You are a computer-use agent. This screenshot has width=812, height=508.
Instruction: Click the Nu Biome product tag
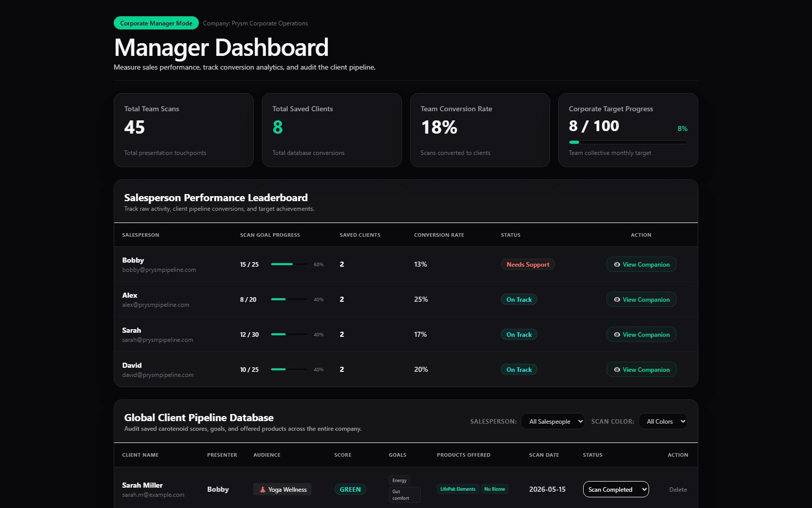pyautogui.click(x=494, y=489)
